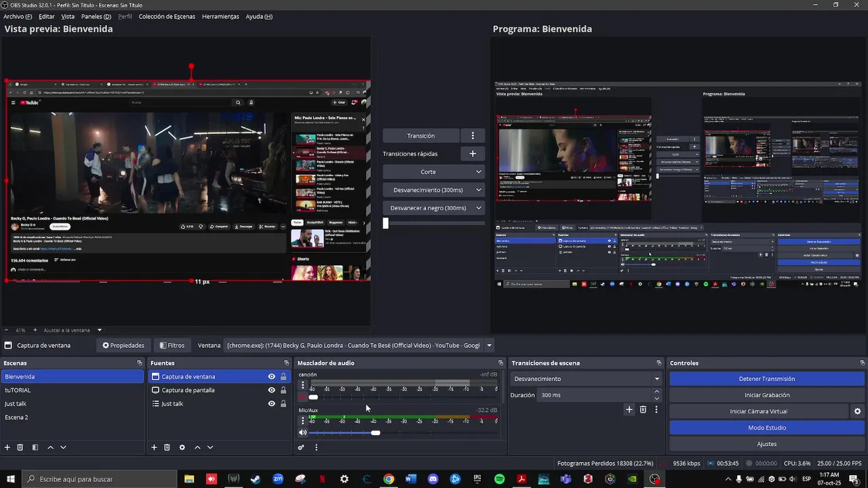
Task: Undock the Escenas panel
Action: point(140,363)
